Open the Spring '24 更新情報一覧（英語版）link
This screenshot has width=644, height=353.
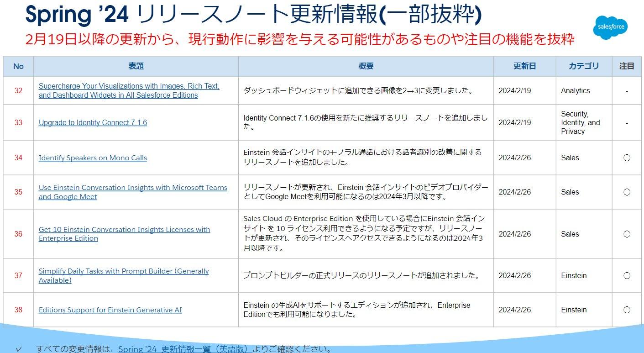click(185, 349)
